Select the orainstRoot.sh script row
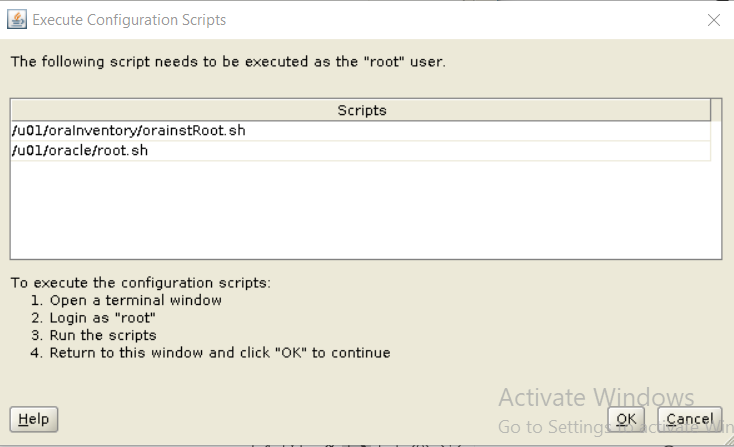This screenshot has height=447, width=734. pyautogui.click(x=360, y=131)
